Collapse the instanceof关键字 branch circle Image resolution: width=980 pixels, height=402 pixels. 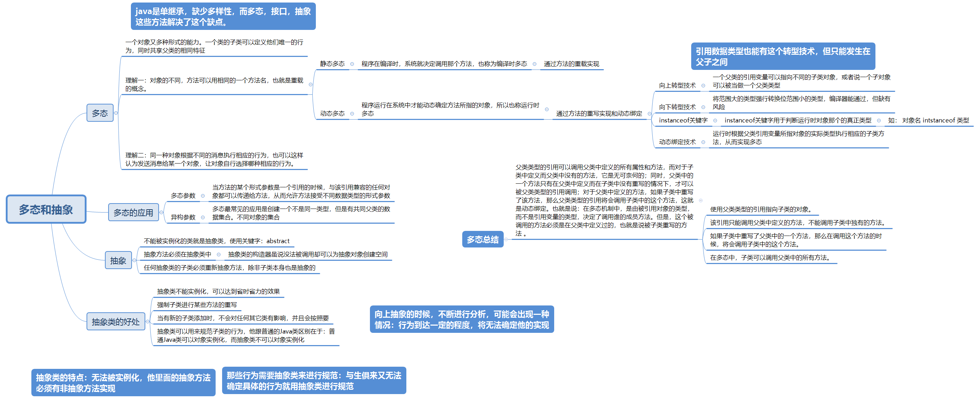click(715, 120)
